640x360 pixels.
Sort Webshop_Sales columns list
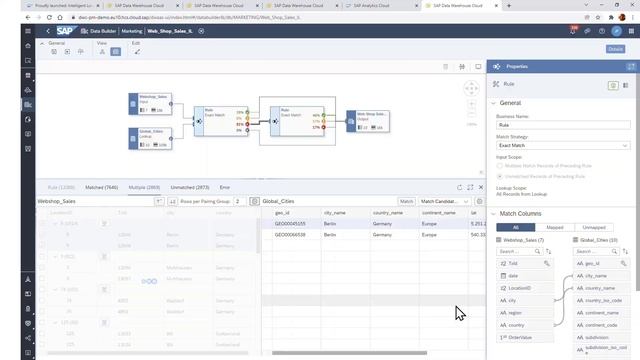pos(548,251)
